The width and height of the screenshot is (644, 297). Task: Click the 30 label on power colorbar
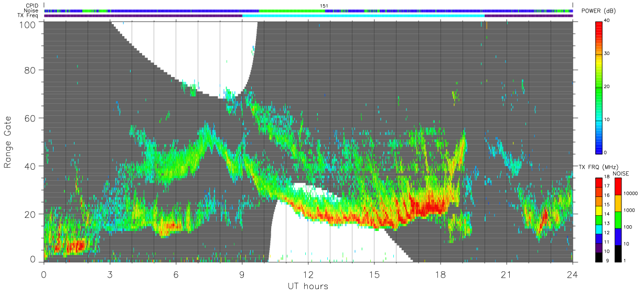[607, 53]
